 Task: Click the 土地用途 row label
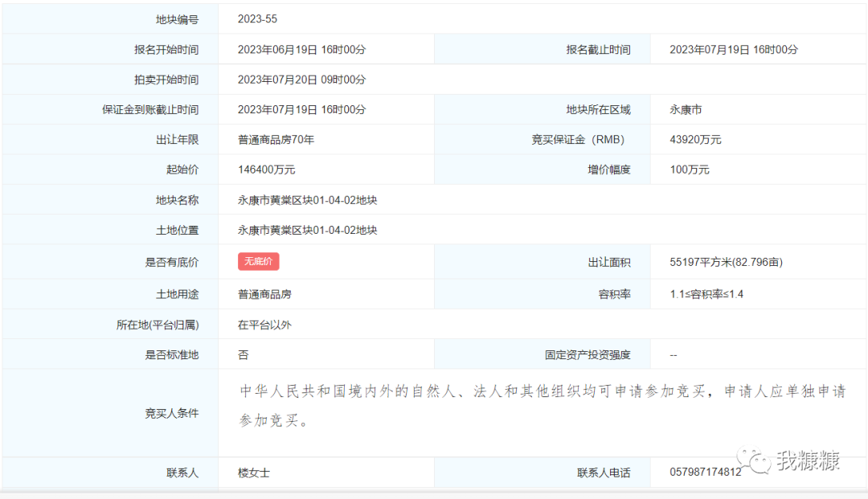click(x=177, y=294)
